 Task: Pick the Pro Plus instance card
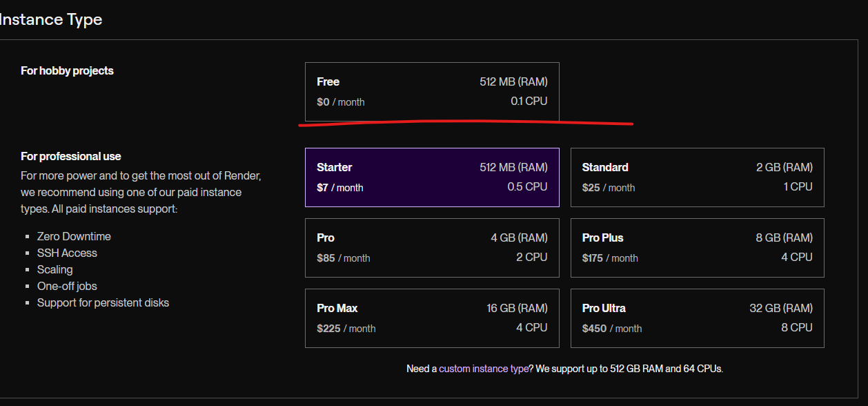click(x=697, y=248)
